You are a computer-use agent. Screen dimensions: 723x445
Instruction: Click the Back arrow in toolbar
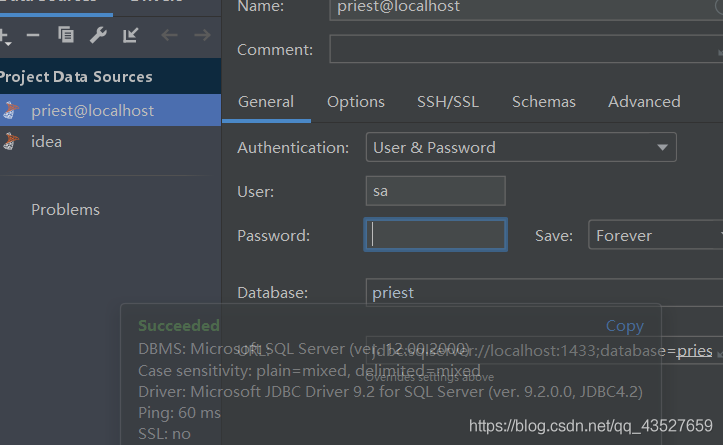click(169, 36)
